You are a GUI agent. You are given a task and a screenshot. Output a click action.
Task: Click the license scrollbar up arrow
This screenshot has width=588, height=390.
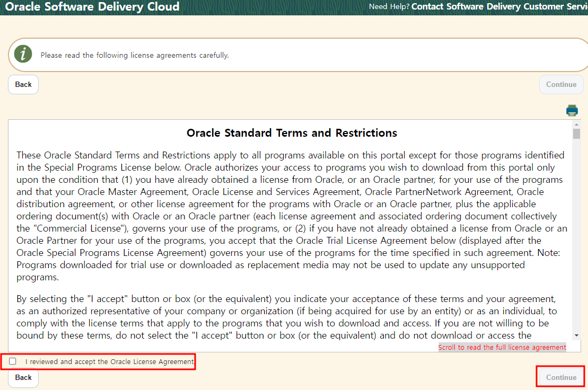click(x=577, y=125)
